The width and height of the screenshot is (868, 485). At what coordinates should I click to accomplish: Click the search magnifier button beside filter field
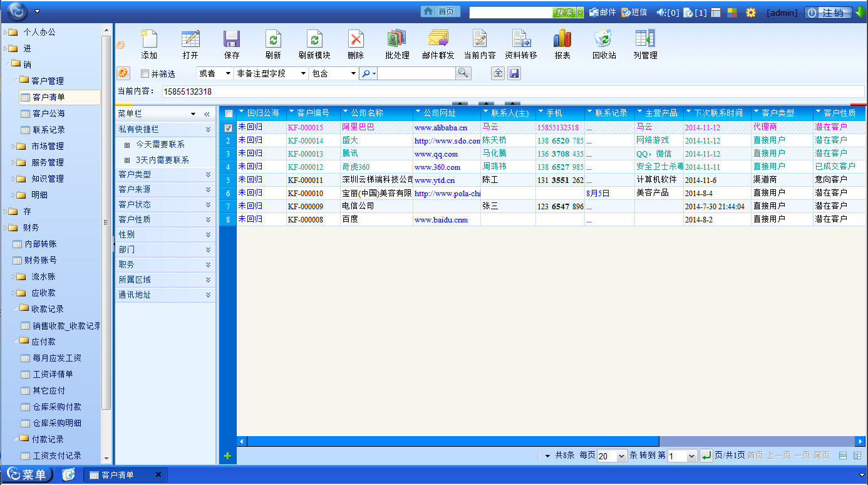[x=463, y=73]
